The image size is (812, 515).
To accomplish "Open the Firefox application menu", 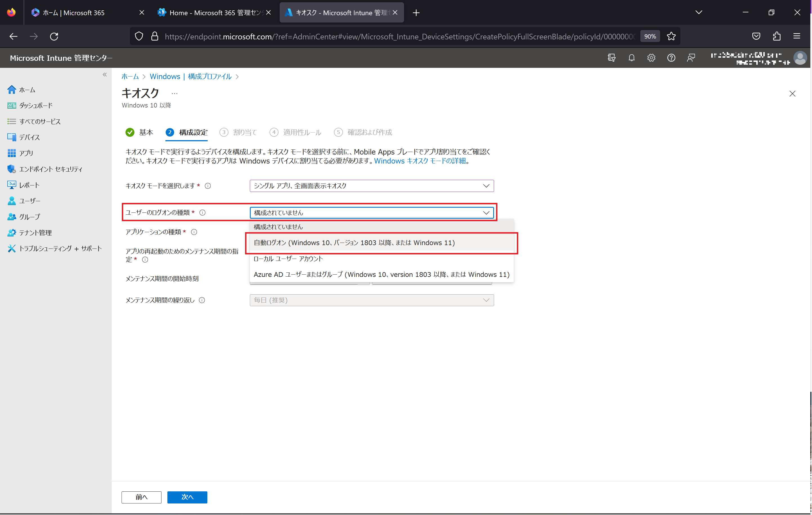I will point(797,36).
